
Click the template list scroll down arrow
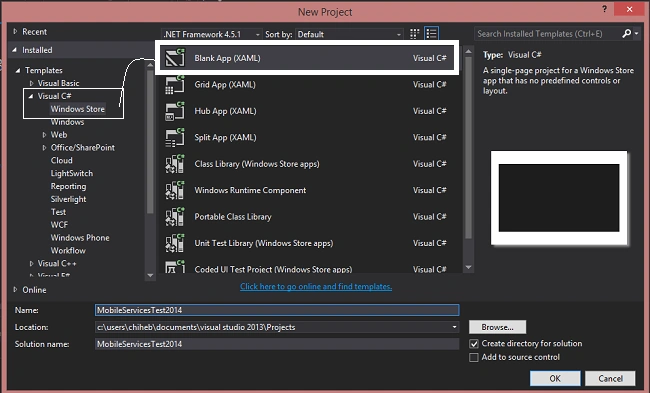click(x=468, y=267)
